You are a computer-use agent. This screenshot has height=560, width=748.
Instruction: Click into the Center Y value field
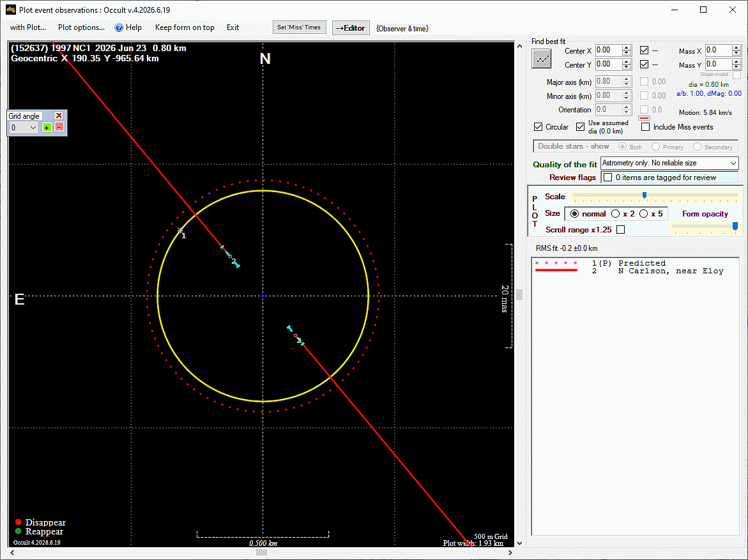pos(609,64)
